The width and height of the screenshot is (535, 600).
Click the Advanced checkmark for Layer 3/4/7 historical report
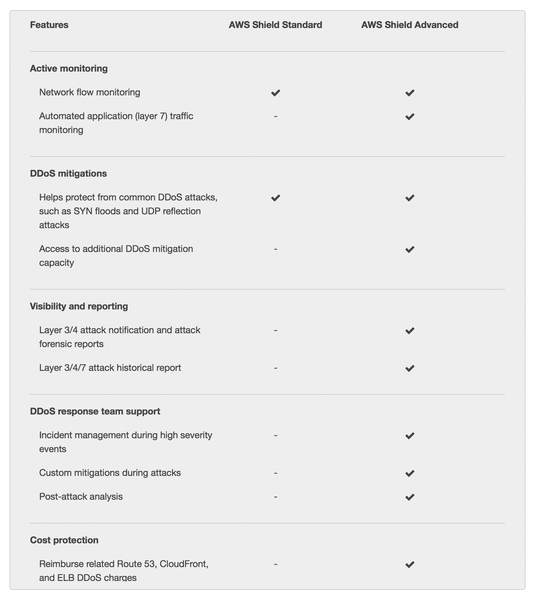[410, 368]
